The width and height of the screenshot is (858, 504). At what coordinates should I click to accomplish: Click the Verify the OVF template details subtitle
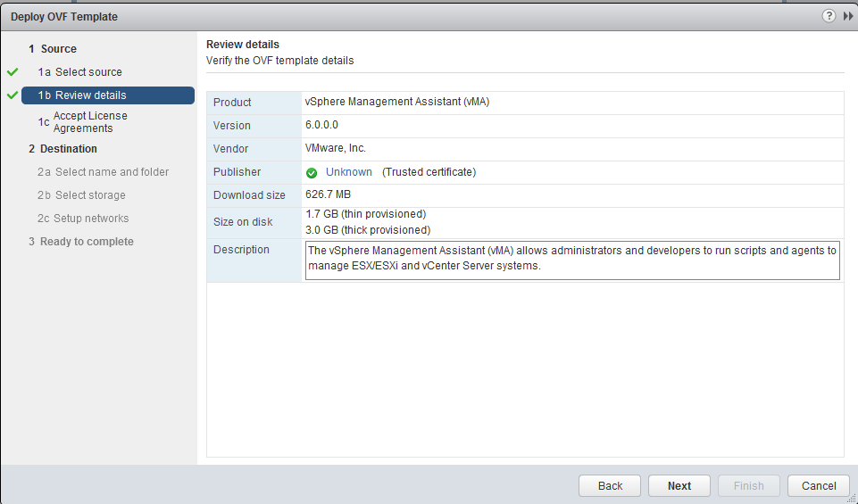pyautogui.click(x=279, y=61)
